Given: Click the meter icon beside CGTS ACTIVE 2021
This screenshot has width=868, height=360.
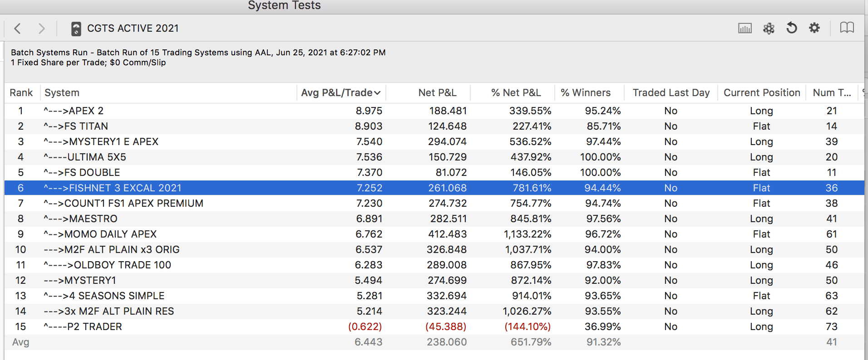Looking at the screenshot, I should [76, 29].
